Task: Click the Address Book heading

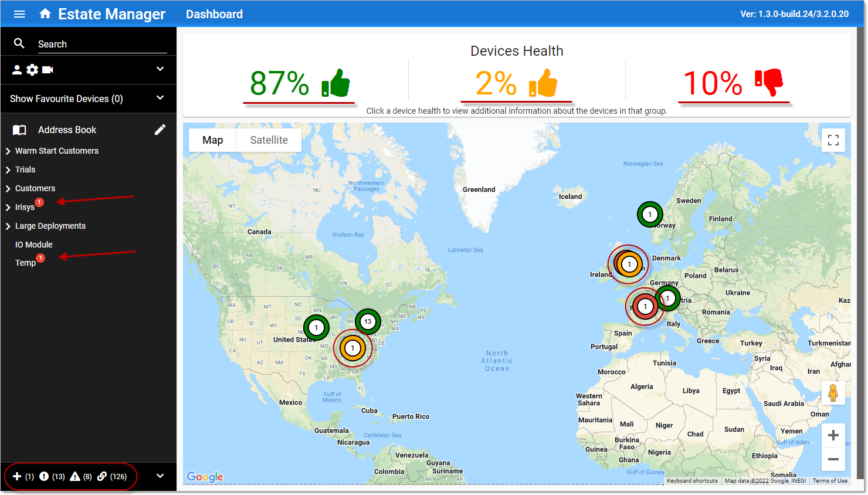Action: tap(67, 130)
